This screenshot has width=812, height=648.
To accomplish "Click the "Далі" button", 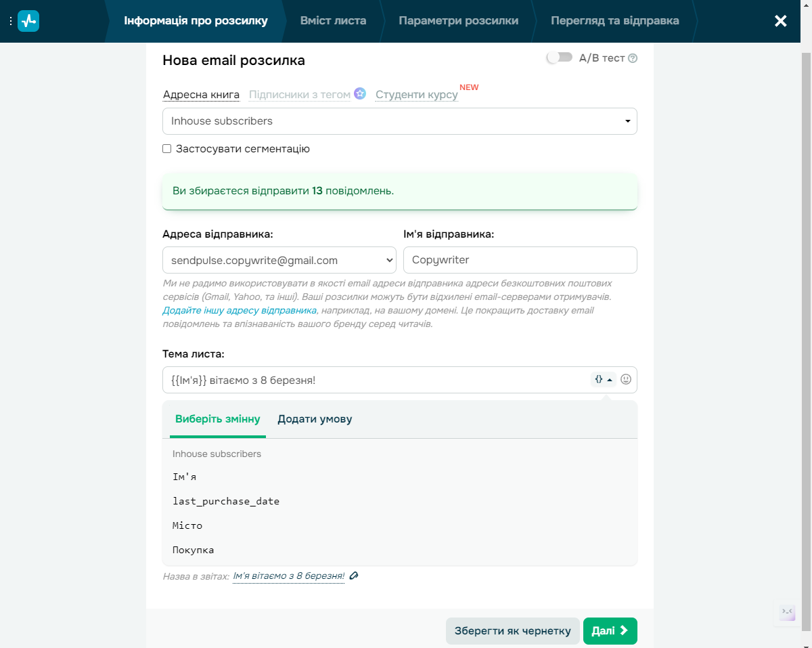I will coord(610,631).
